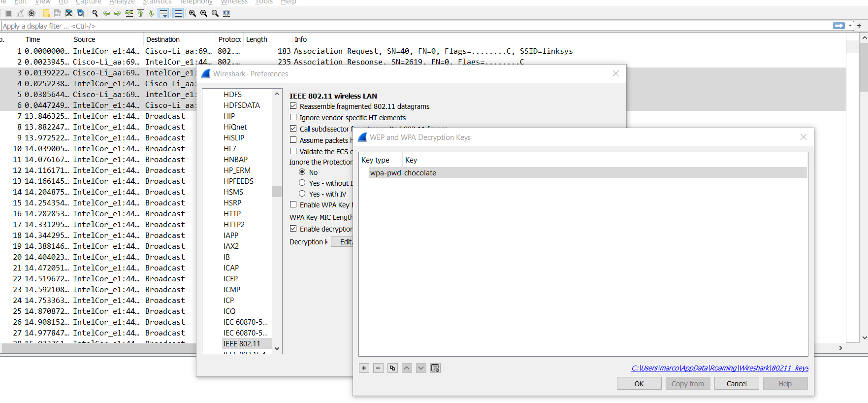
Task: Toggle Assume packets checkbox
Action: pyautogui.click(x=293, y=140)
